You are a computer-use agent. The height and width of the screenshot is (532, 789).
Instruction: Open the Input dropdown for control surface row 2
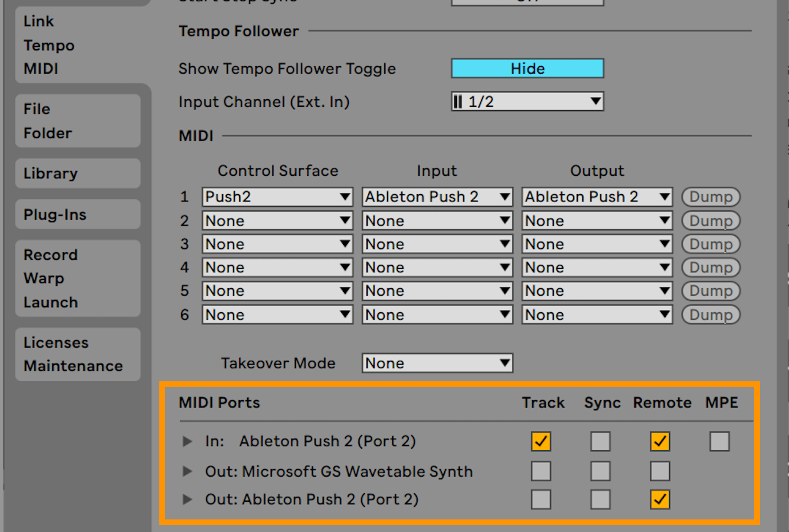tap(437, 220)
